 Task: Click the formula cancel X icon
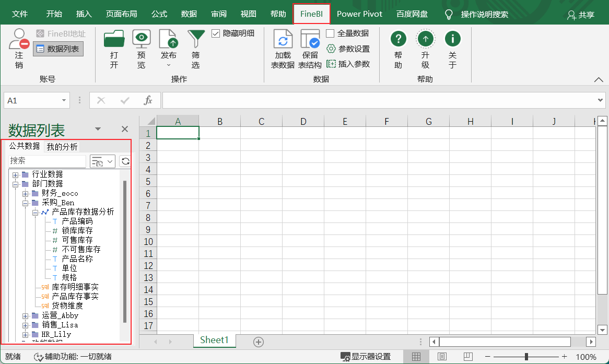point(101,101)
